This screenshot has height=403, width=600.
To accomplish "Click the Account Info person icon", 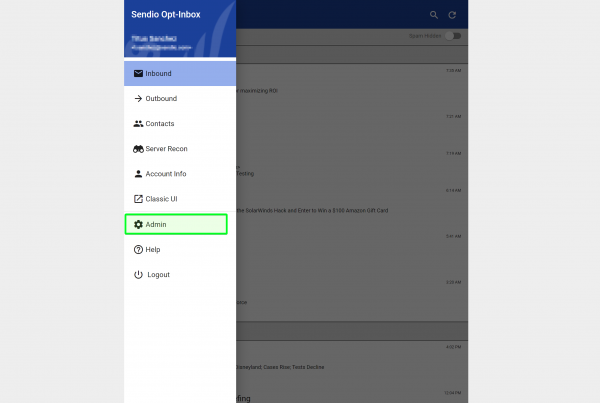I will click(138, 174).
